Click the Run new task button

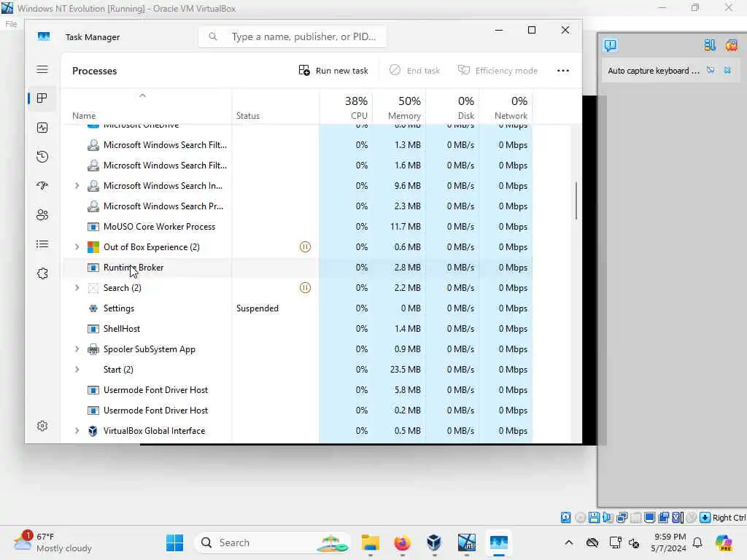[333, 71]
